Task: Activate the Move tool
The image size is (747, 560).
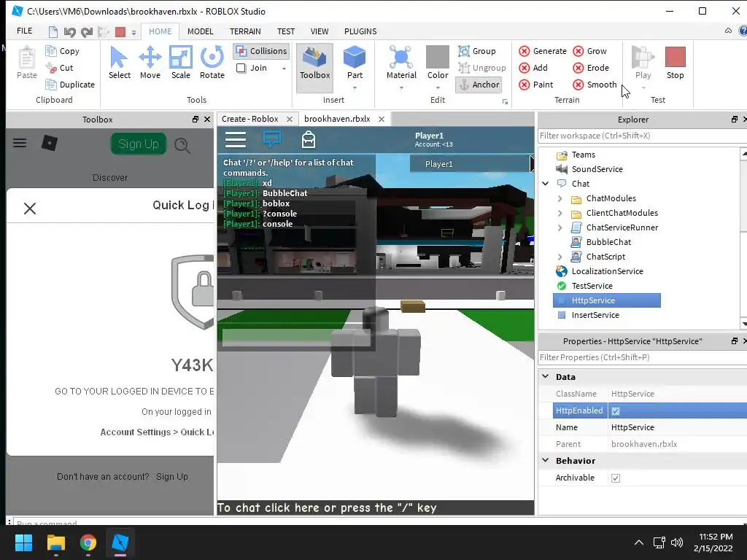Action: click(150, 63)
